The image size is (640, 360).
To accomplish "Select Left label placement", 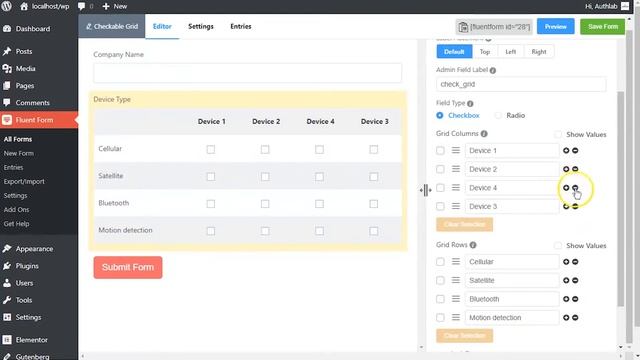I will [x=511, y=51].
